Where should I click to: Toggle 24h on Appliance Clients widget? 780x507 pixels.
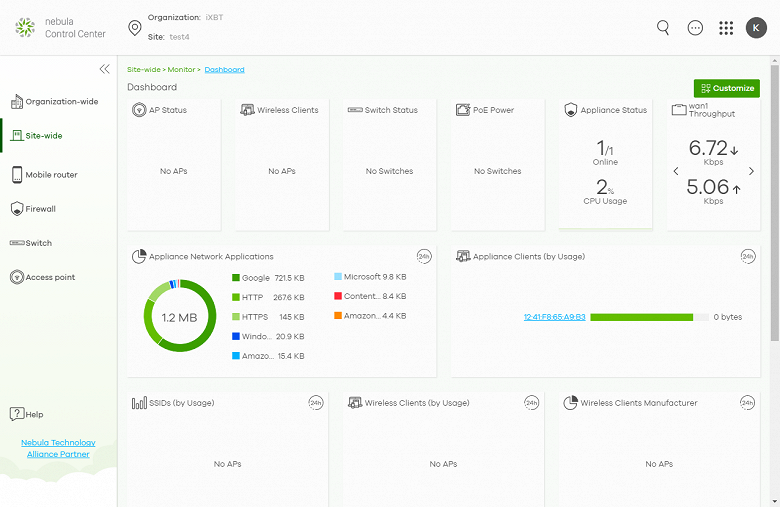pyautogui.click(x=748, y=257)
